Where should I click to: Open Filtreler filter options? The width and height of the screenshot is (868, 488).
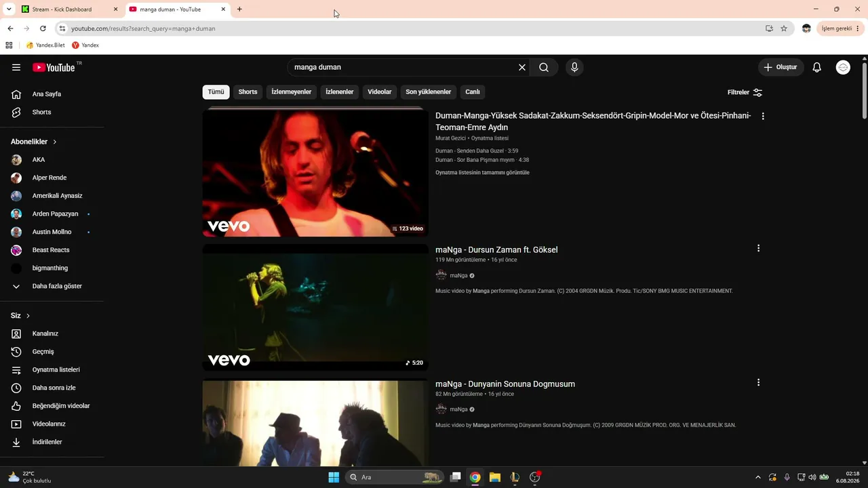pos(745,92)
